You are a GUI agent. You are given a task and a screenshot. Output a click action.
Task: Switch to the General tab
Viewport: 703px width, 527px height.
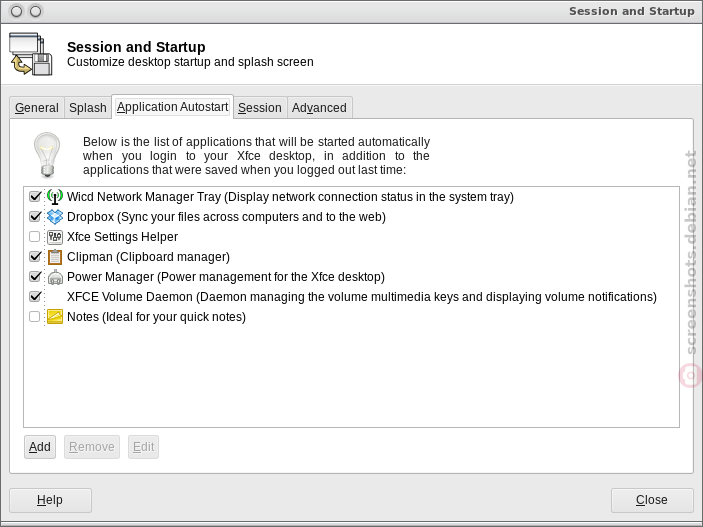(x=37, y=108)
